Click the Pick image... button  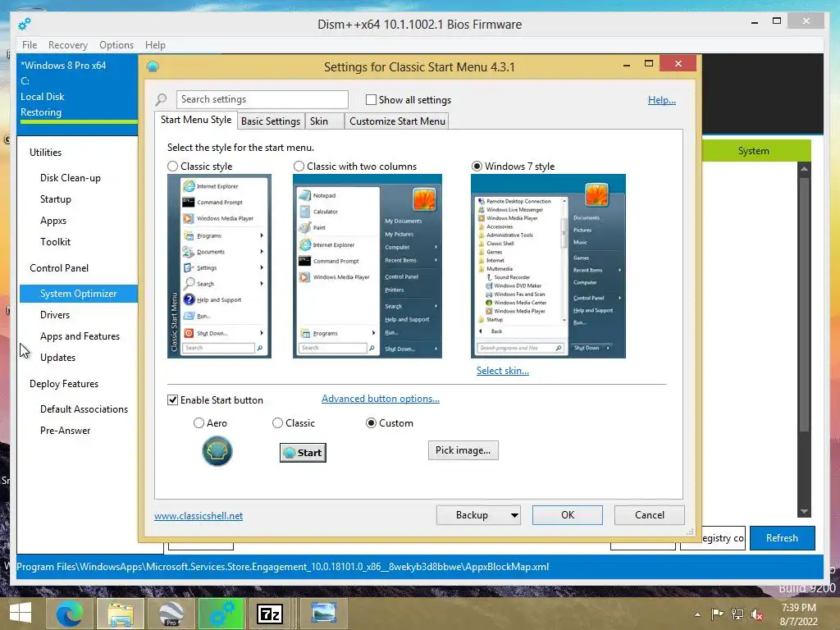pos(463,450)
